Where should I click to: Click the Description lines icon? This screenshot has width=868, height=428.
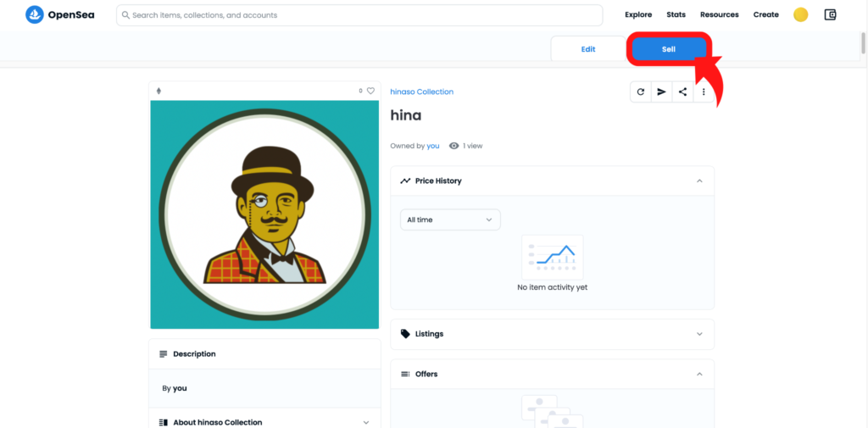164,353
